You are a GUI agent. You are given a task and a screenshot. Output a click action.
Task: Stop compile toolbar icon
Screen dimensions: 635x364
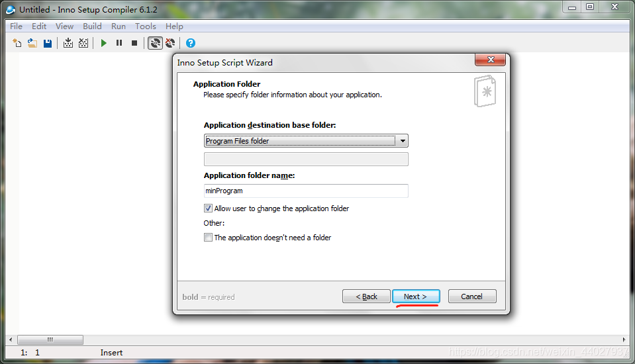(x=83, y=43)
